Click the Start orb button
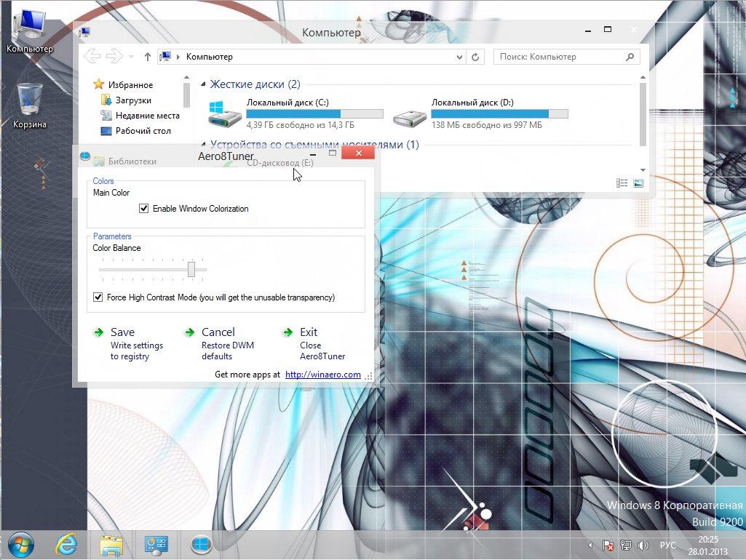Screen dimensions: 746x560 coord(20,544)
